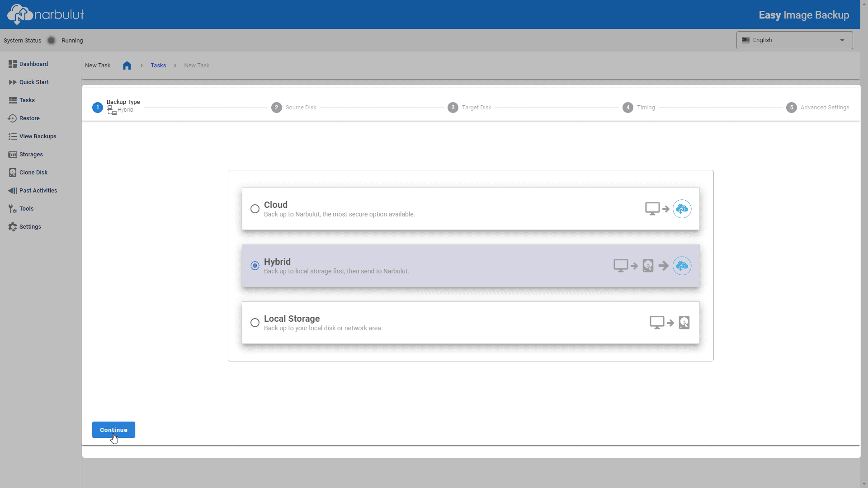
Task: Go to step 3 Target Disk
Action: coord(469,108)
